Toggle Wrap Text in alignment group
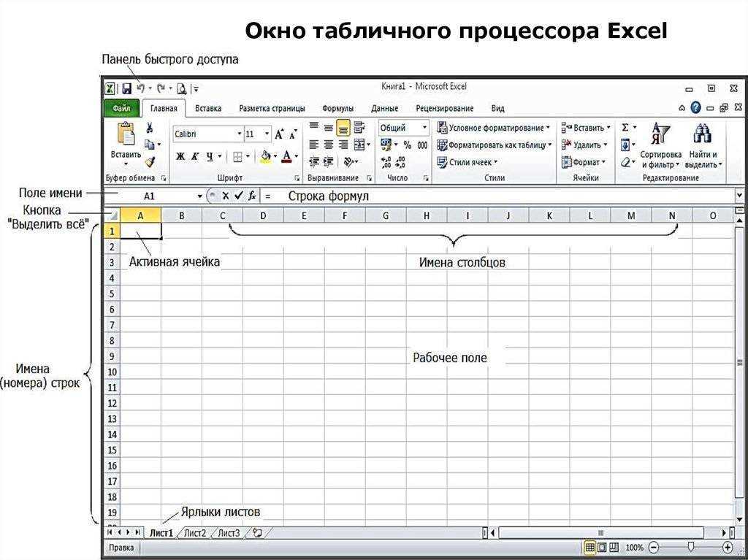This screenshot has height=560, width=748. tap(359, 127)
